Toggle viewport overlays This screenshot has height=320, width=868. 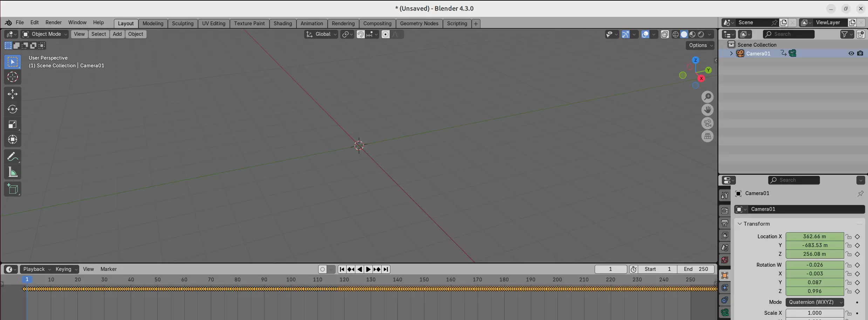click(645, 34)
